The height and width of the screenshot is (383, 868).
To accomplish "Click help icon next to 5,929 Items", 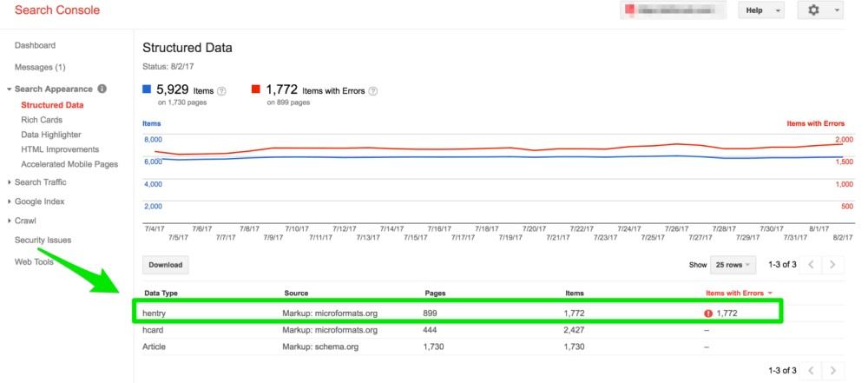I will (221, 90).
